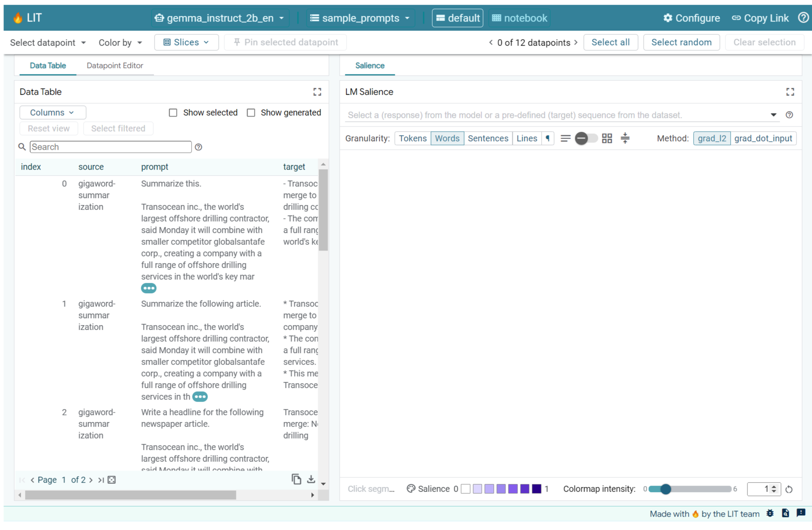
Task: Select the grid display mode icon in Salience panel
Action: pyautogui.click(x=607, y=138)
